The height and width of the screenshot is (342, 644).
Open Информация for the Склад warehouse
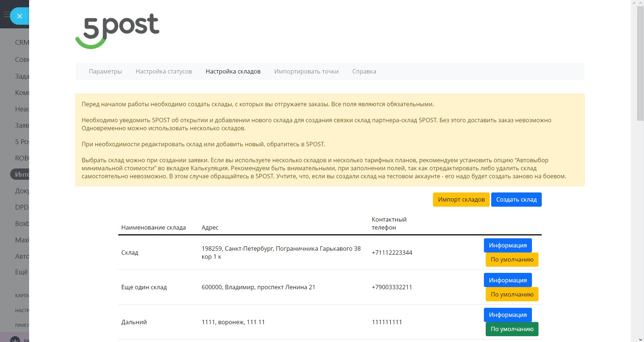[508, 245]
